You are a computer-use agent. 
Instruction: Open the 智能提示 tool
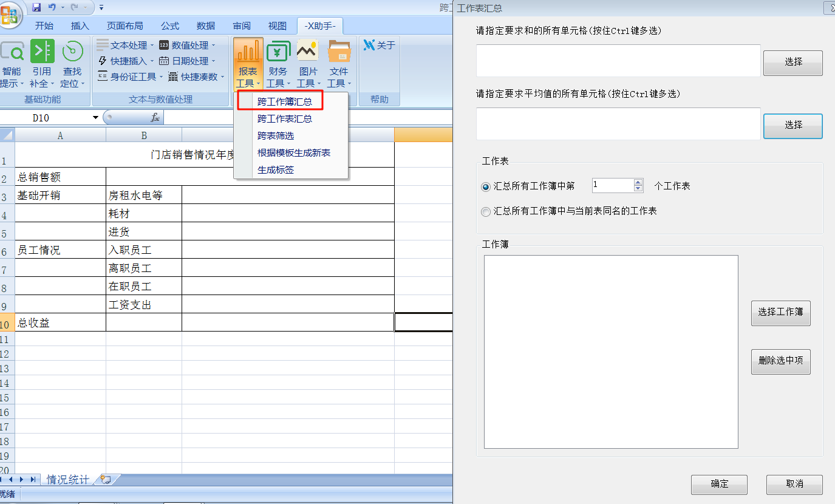click(12, 64)
